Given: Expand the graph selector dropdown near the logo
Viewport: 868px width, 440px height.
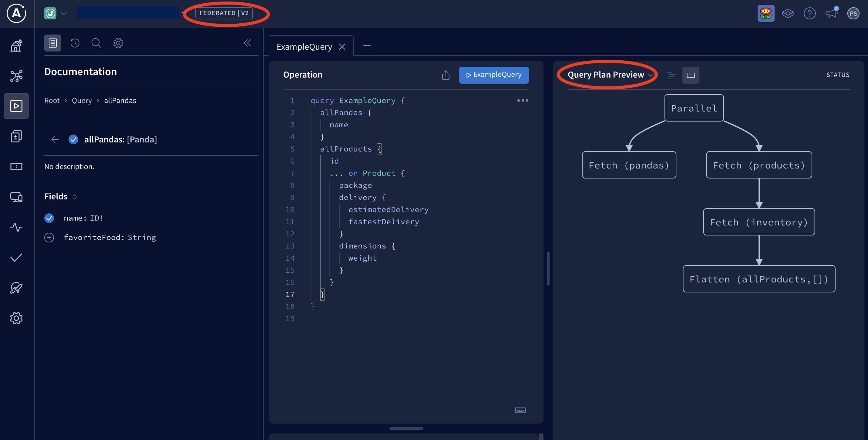Looking at the screenshot, I should coord(64,13).
